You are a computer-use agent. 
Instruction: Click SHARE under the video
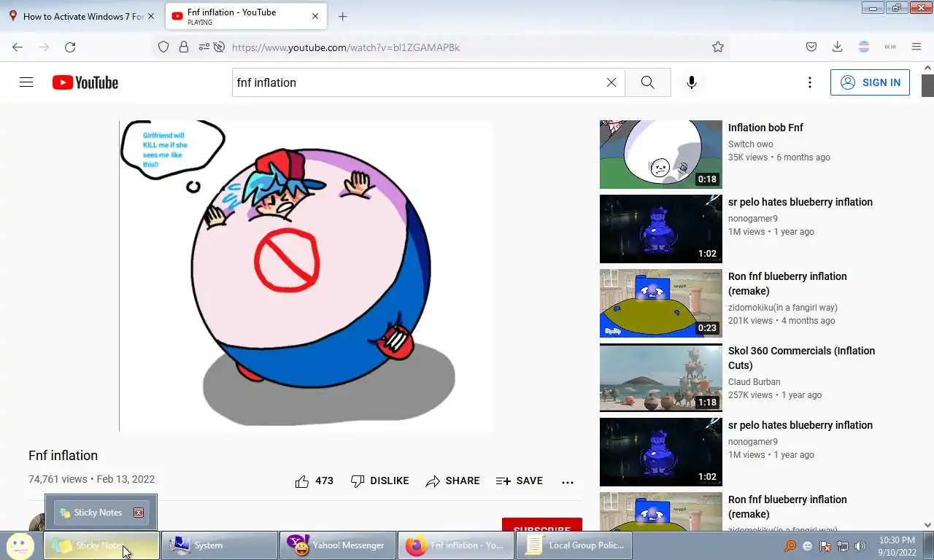(452, 481)
